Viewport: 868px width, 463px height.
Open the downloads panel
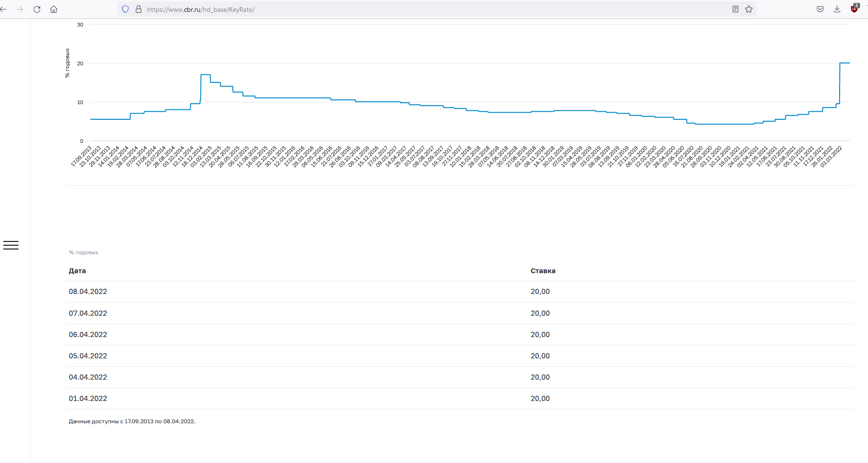[837, 9]
